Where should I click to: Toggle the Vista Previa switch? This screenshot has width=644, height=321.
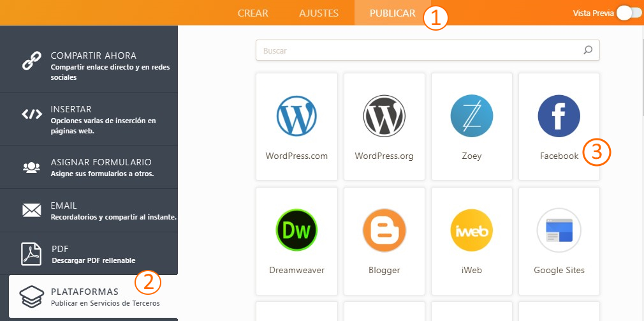(x=628, y=13)
